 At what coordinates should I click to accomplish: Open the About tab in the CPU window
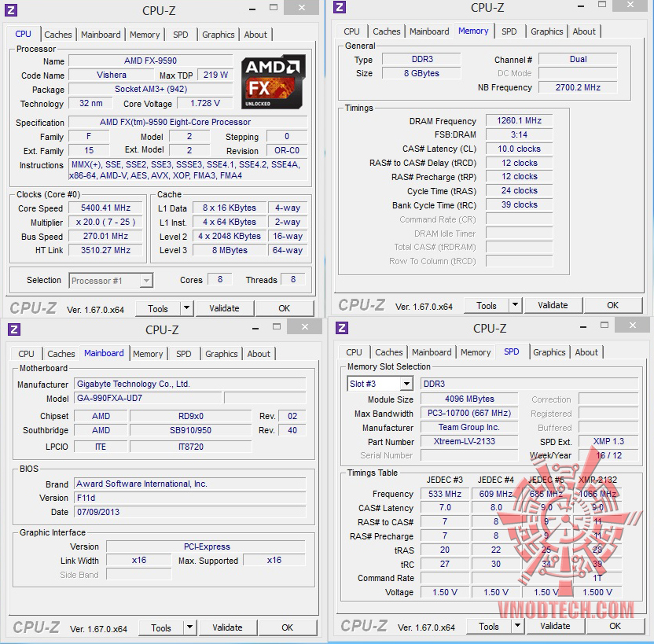click(x=255, y=35)
